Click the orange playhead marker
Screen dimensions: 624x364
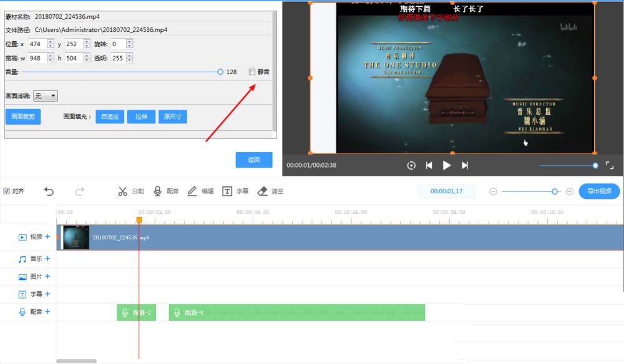[139, 220]
